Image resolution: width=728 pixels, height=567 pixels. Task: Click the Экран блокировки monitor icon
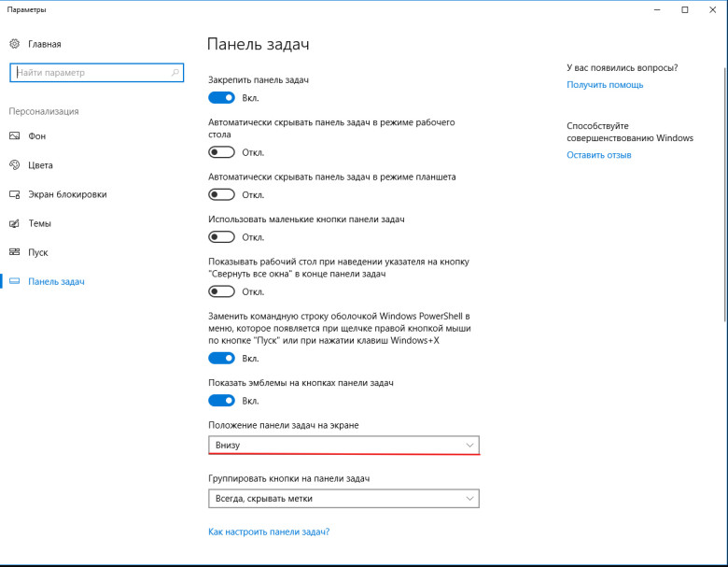(x=14, y=194)
